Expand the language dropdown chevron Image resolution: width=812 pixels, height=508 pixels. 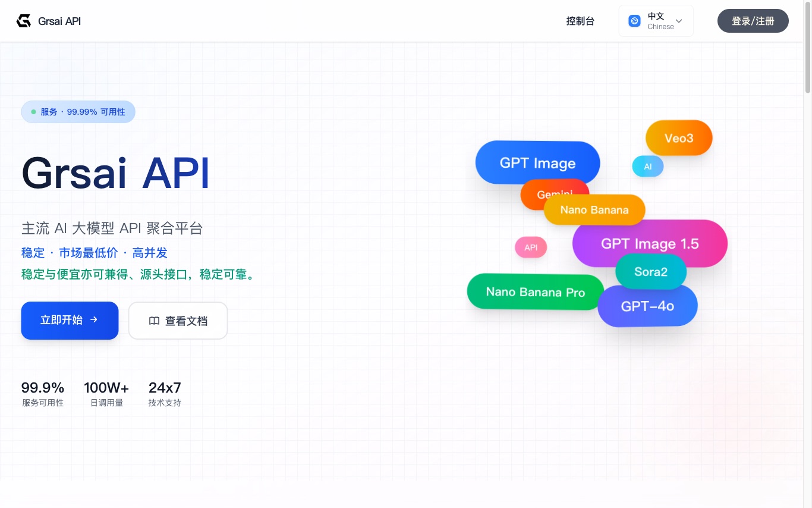coord(679,21)
